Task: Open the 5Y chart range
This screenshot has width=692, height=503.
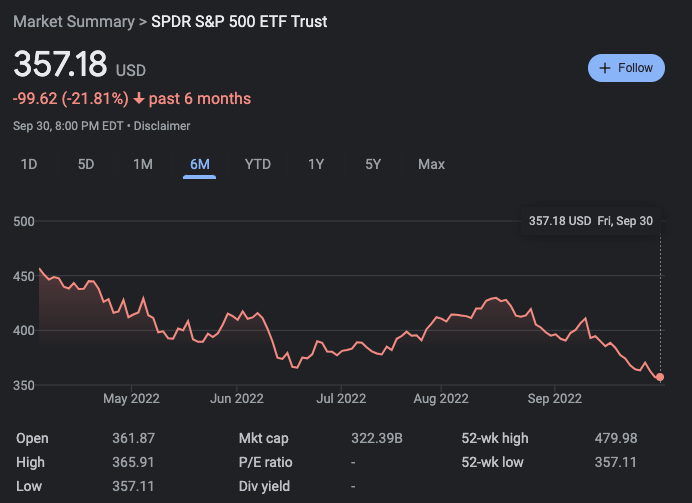Action: (373, 164)
